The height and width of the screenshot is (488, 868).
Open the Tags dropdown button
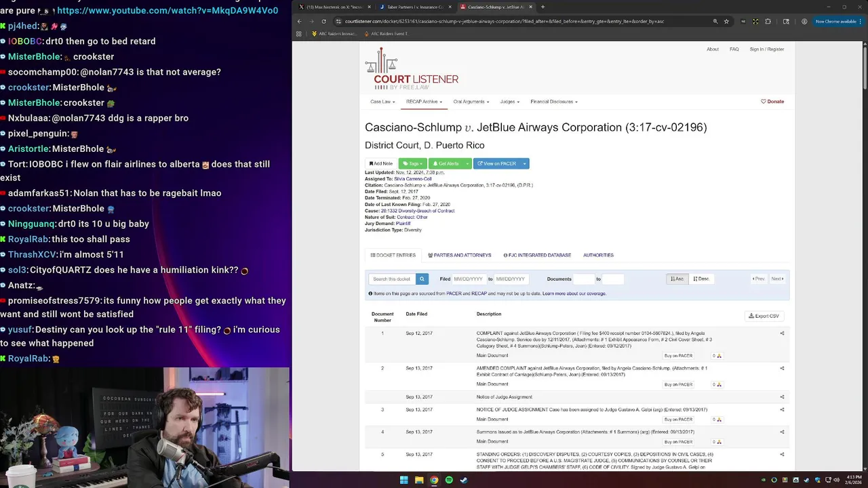pos(412,163)
